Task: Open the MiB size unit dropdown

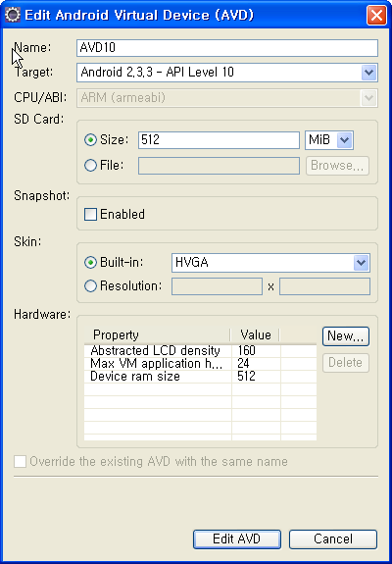Action: coord(329,140)
